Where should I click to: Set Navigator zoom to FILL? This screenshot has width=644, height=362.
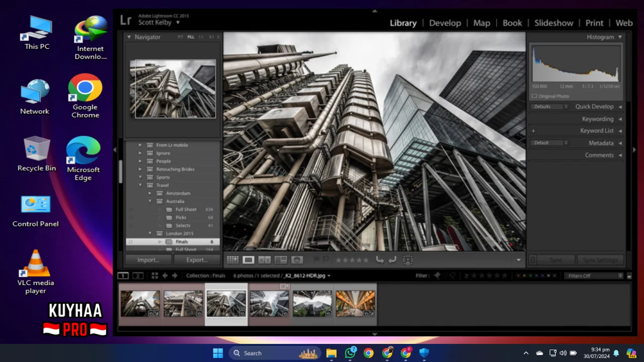pos(191,37)
